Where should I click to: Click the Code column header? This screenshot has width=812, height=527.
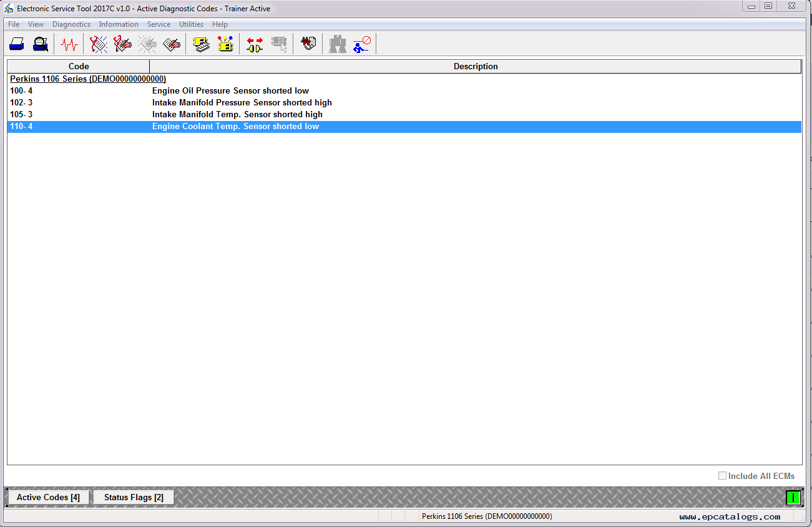pos(79,66)
